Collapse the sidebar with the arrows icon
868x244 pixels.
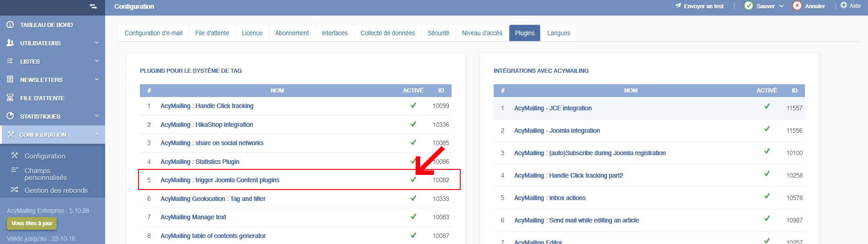(93, 6)
